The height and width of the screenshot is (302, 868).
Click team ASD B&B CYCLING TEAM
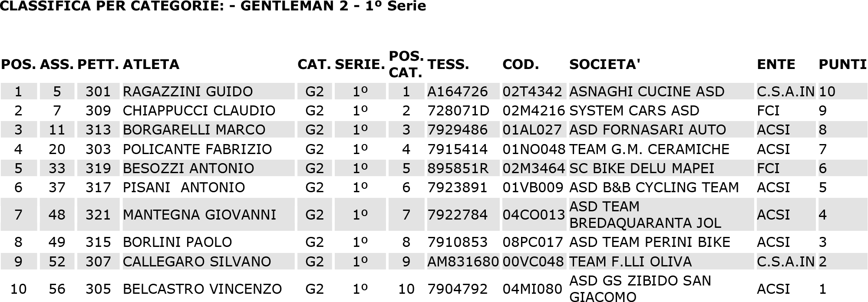[x=654, y=187]
